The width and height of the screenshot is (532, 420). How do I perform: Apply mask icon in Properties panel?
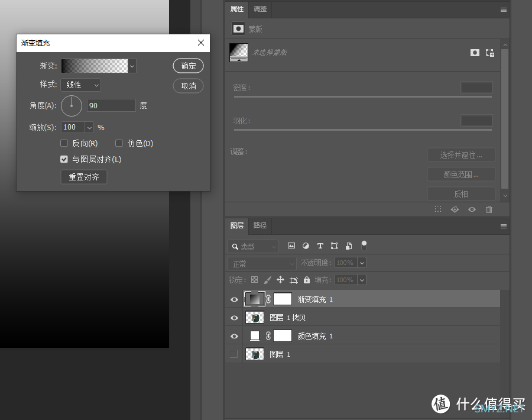pos(455,209)
